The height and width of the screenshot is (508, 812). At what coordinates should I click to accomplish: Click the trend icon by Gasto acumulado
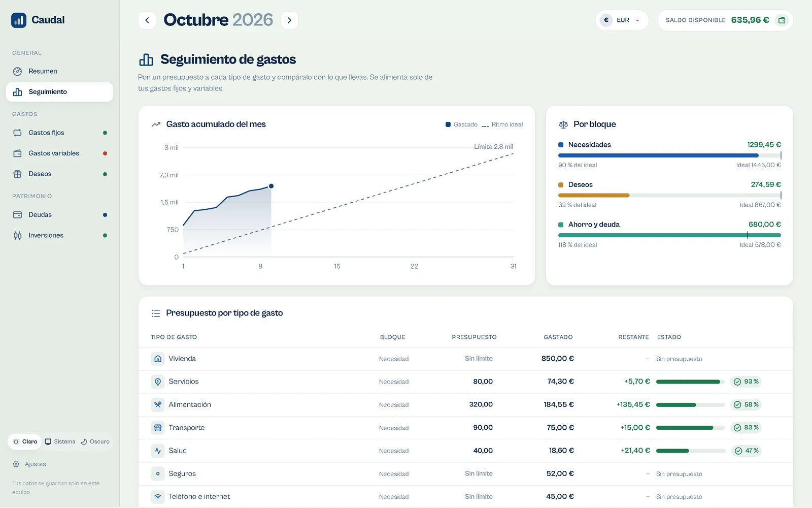(156, 124)
